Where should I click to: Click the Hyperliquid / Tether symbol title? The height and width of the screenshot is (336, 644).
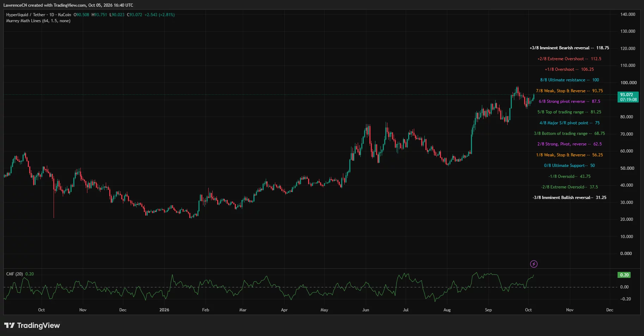point(38,15)
